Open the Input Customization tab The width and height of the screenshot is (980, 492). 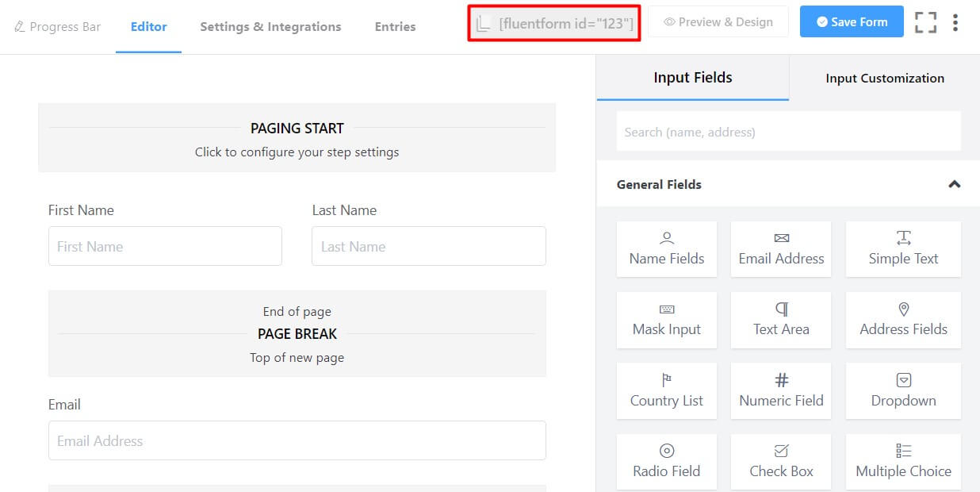coord(884,78)
